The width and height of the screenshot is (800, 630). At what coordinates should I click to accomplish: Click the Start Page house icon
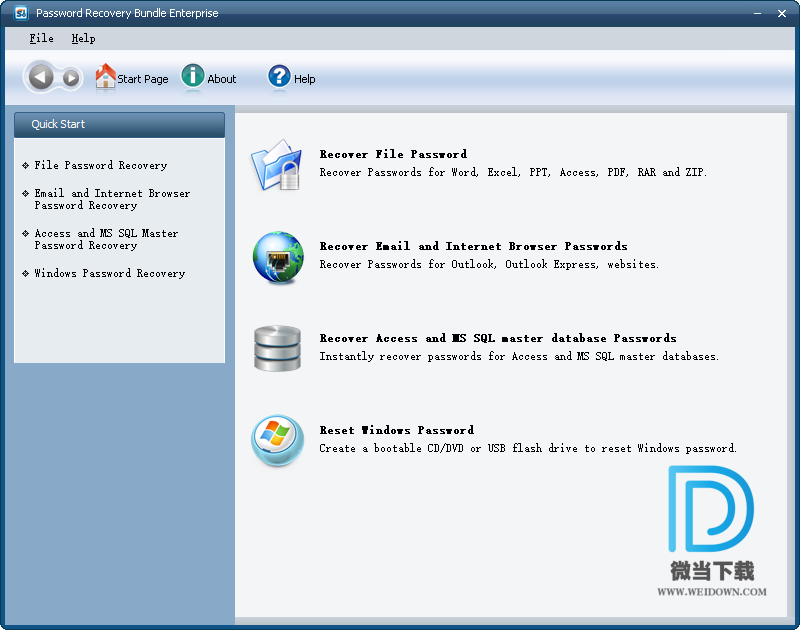pyautogui.click(x=106, y=76)
